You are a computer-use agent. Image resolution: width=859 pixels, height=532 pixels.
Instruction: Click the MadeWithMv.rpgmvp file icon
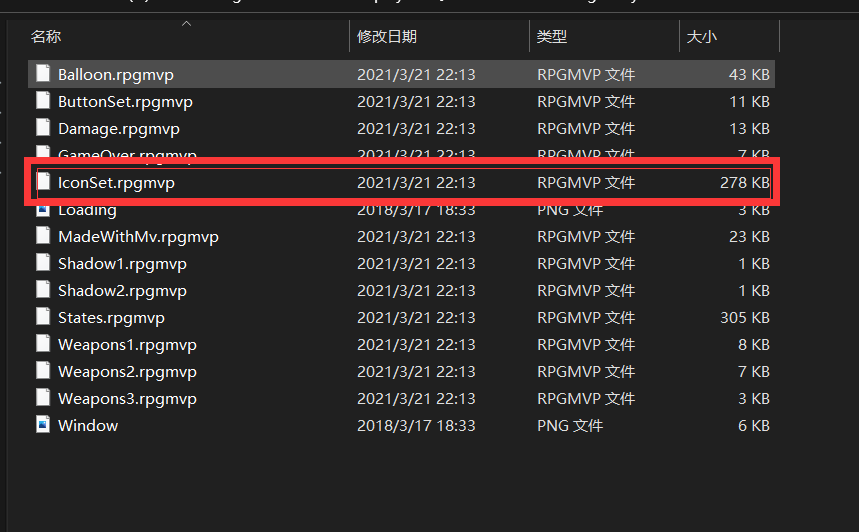click(43, 235)
